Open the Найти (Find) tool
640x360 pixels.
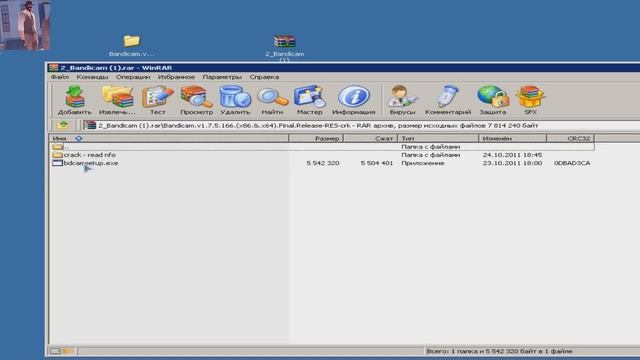(272, 100)
